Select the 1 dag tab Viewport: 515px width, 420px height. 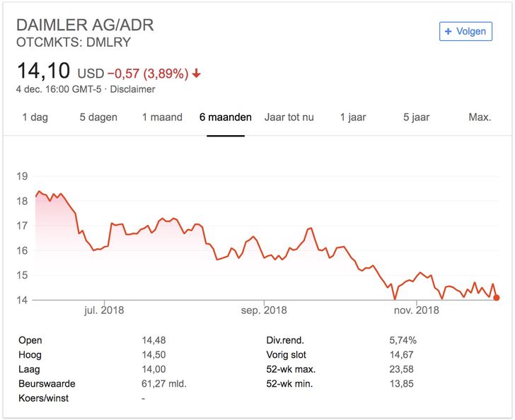(x=35, y=117)
